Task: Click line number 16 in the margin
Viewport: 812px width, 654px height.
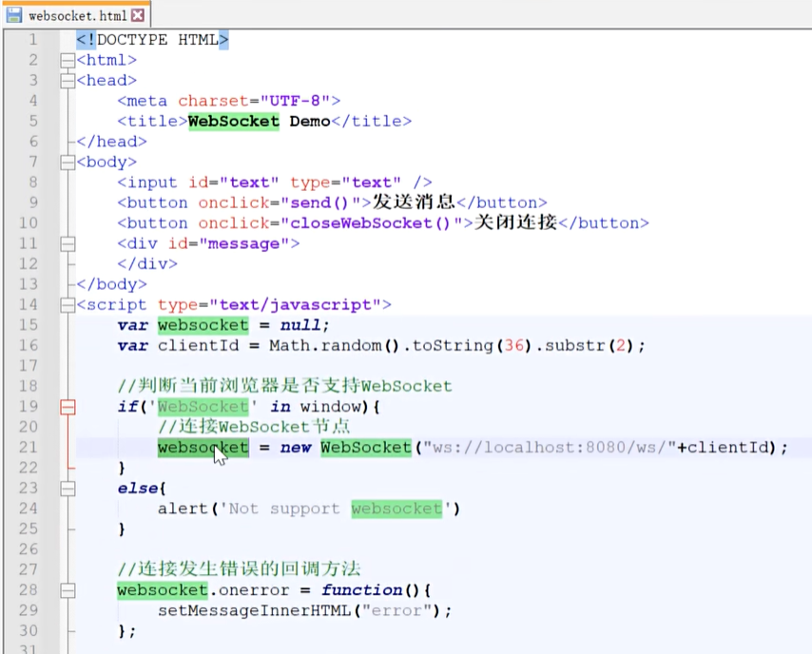Action: pos(29,345)
